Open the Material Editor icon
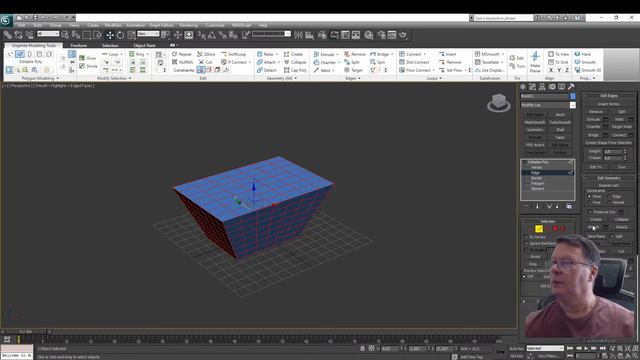Viewport: 640px width, 360px height. click(369, 35)
